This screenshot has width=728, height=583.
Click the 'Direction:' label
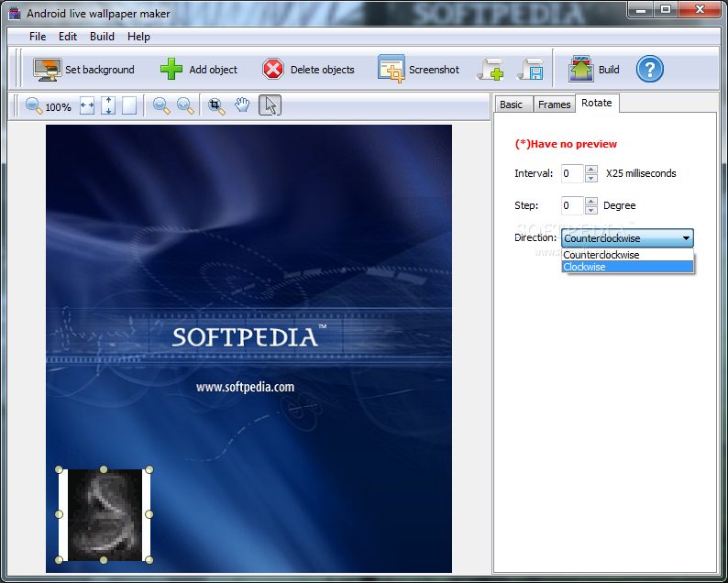click(x=535, y=237)
